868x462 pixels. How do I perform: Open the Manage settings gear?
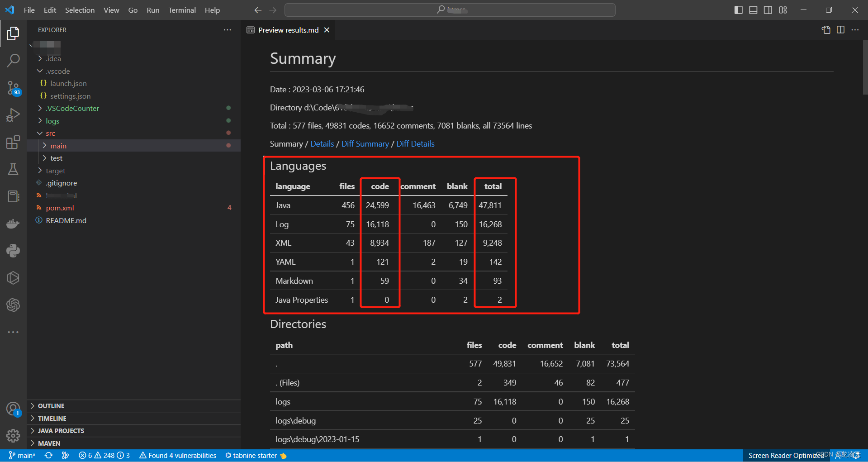13,436
